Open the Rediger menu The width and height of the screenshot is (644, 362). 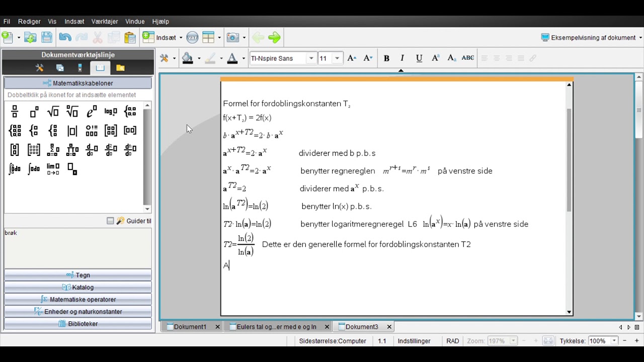pos(29,22)
